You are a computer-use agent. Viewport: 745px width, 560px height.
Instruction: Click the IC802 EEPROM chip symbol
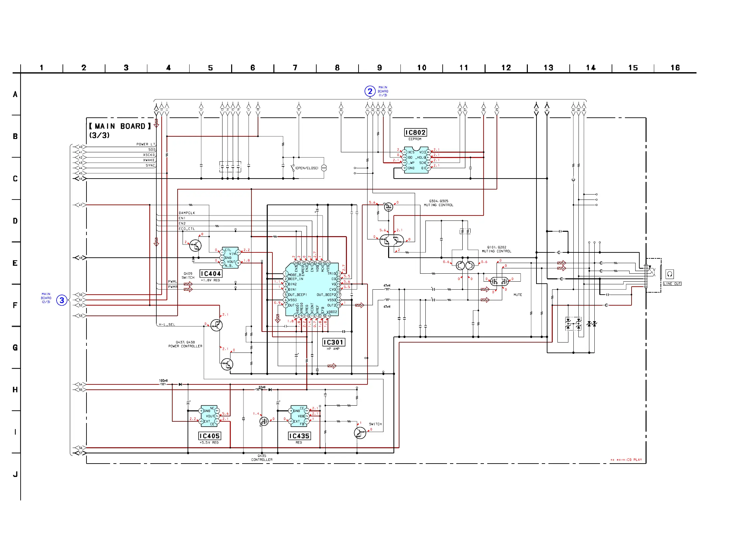point(416,160)
